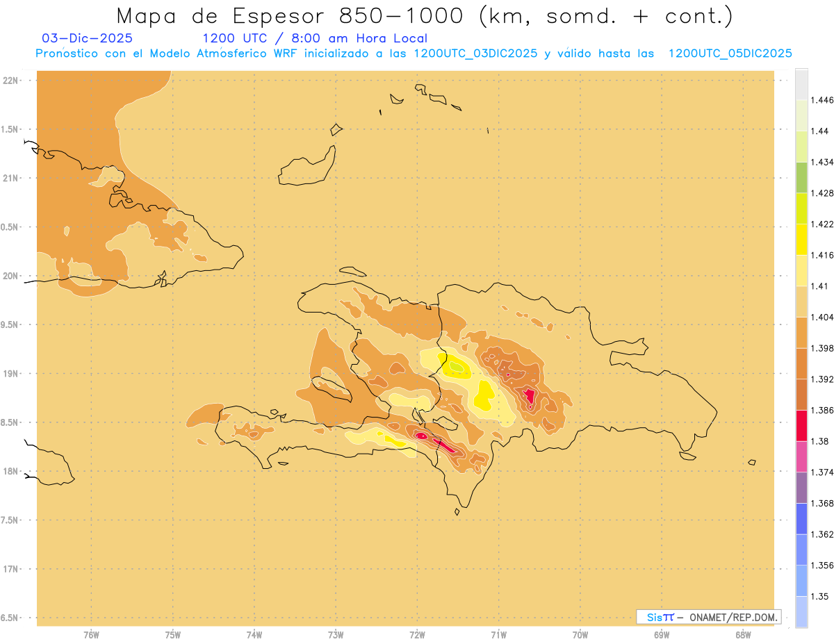Click the 68W longitude label
Image resolution: width=834 pixels, height=644 pixels.
pos(743,634)
